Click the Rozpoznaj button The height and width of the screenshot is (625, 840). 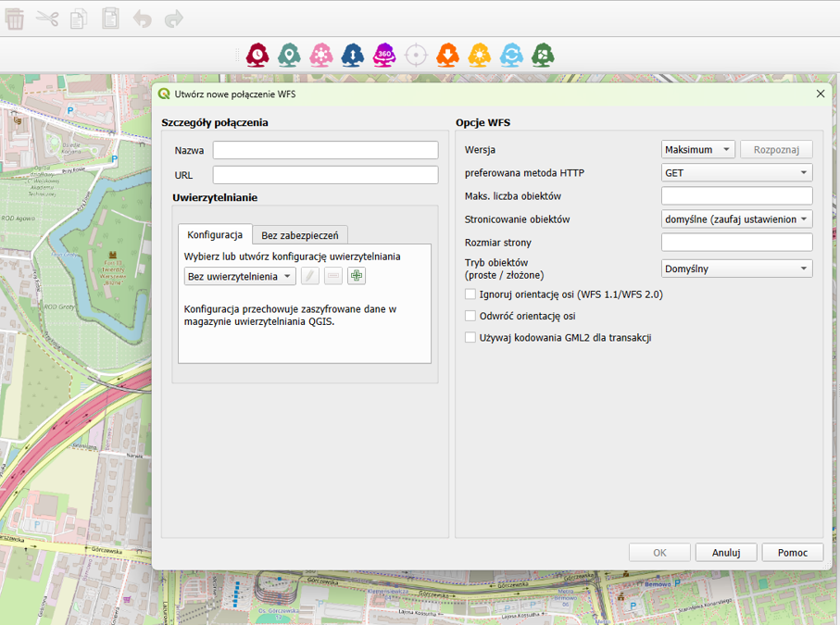pyautogui.click(x=776, y=149)
